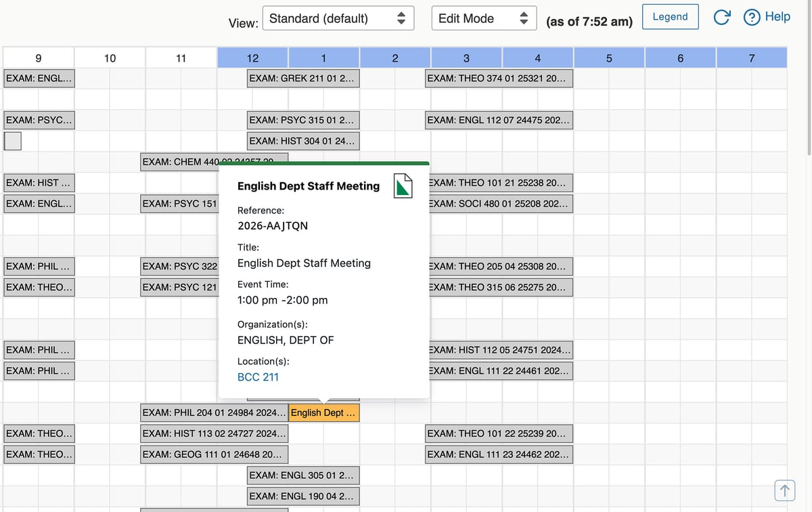Open the View dropdown set to Standard (default)
This screenshot has height=512, width=812.
(337, 19)
